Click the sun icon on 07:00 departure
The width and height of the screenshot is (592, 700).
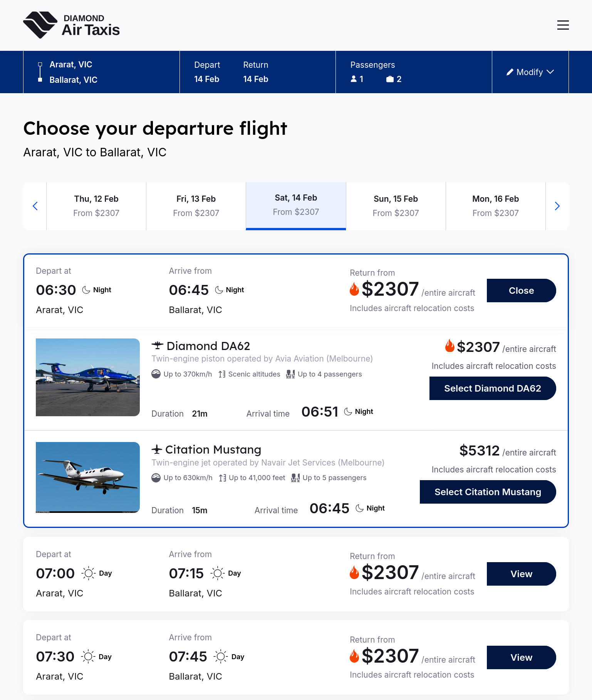89,573
